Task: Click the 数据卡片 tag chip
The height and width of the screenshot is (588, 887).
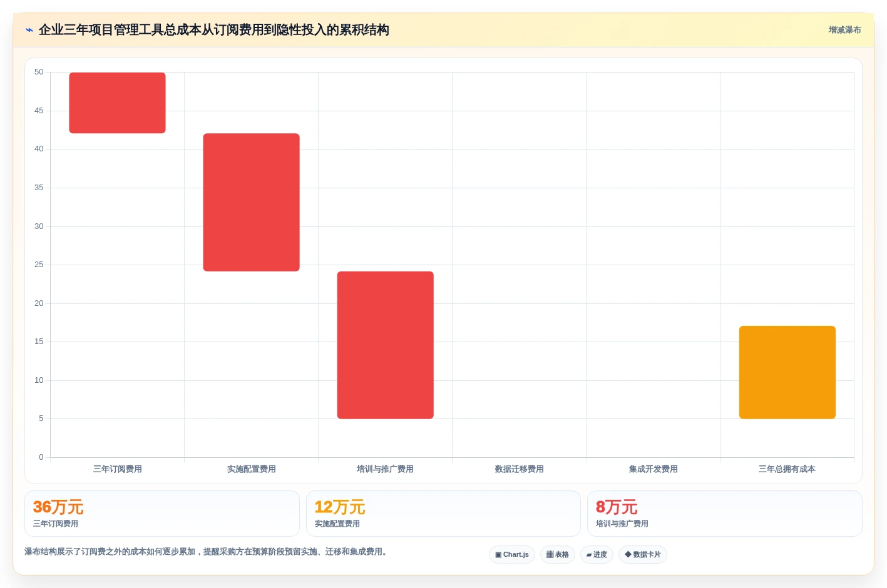Action: pyautogui.click(x=643, y=555)
